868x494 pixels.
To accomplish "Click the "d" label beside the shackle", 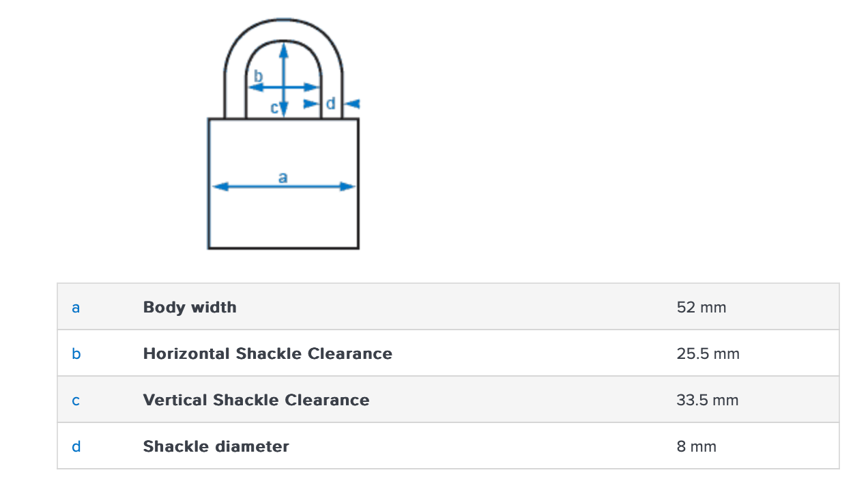I will click(x=331, y=104).
